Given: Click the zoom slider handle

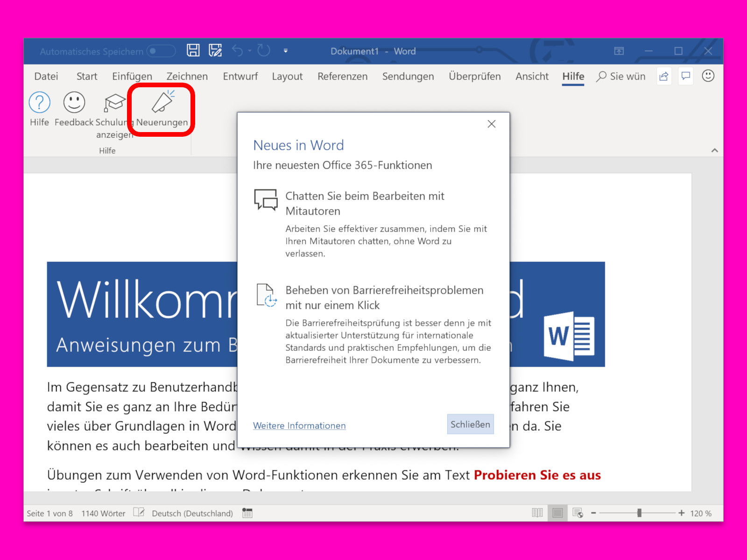Looking at the screenshot, I should pyautogui.click(x=639, y=513).
